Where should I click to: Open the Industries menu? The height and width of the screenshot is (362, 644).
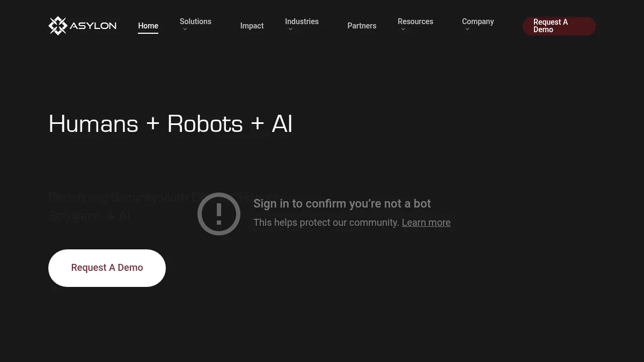(x=302, y=21)
